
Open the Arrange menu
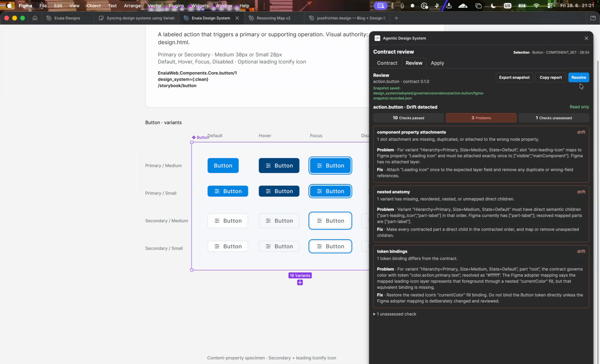click(x=132, y=5)
